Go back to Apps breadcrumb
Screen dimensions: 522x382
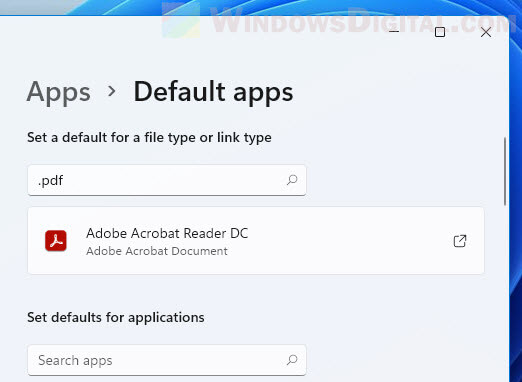tap(59, 92)
